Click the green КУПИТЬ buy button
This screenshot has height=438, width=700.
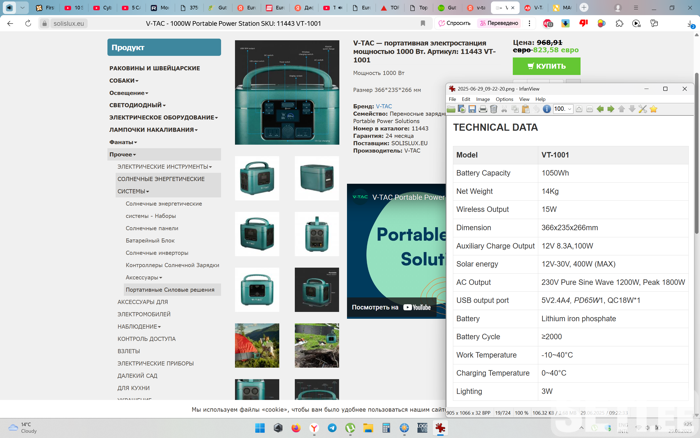tap(546, 66)
